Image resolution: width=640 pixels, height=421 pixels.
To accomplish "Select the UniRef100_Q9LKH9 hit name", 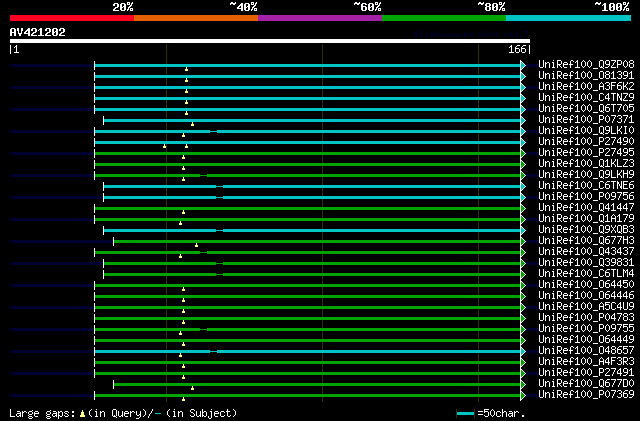I will tap(586, 175).
